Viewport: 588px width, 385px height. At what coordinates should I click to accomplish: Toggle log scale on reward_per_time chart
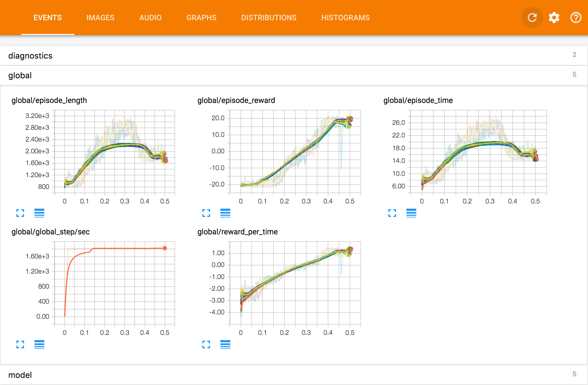225,344
